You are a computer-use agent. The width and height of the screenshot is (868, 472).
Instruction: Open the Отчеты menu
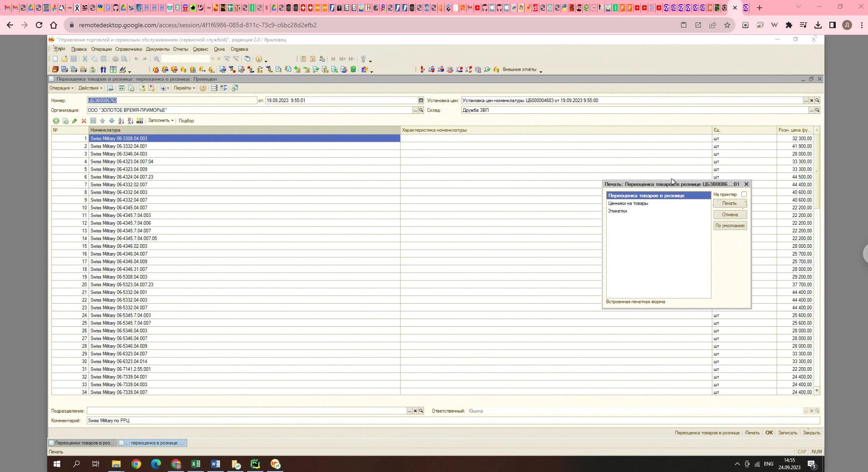180,49
